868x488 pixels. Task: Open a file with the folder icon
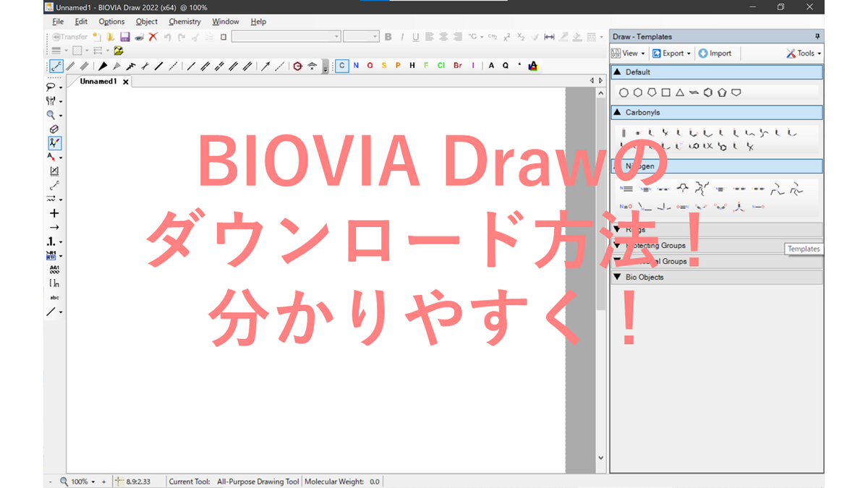pyautogui.click(x=111, y=36)
